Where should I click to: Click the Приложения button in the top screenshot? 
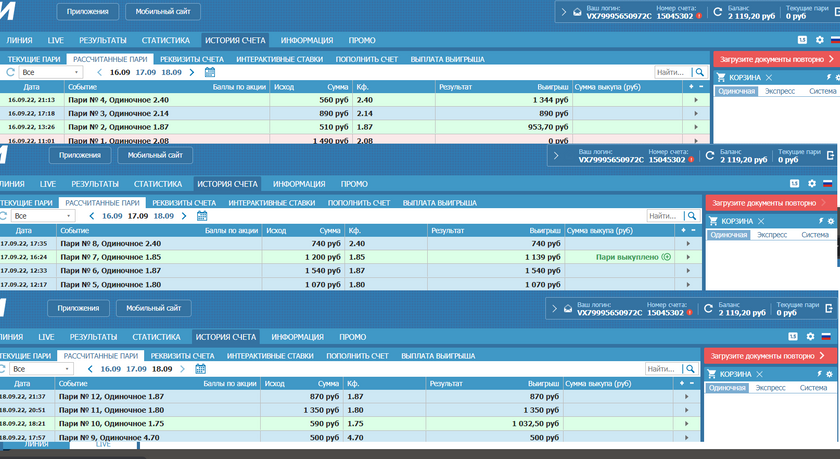[x=87, y=11]
